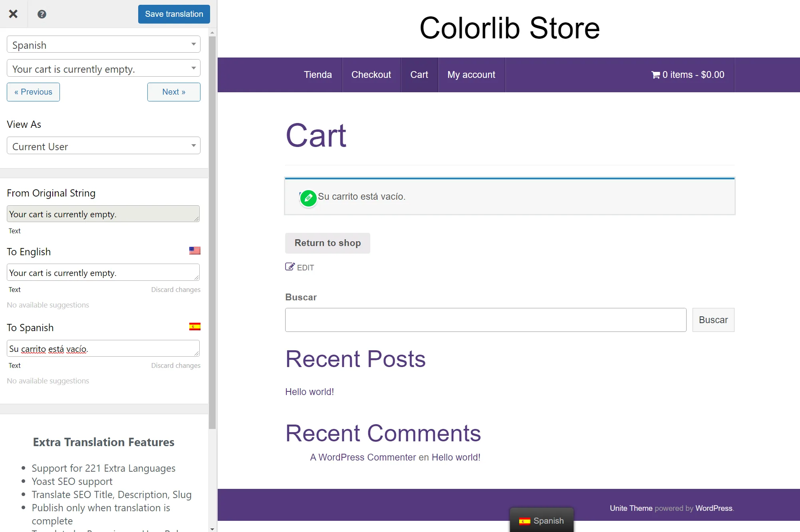Open the Spanish language dropdown

pos(103,44)
